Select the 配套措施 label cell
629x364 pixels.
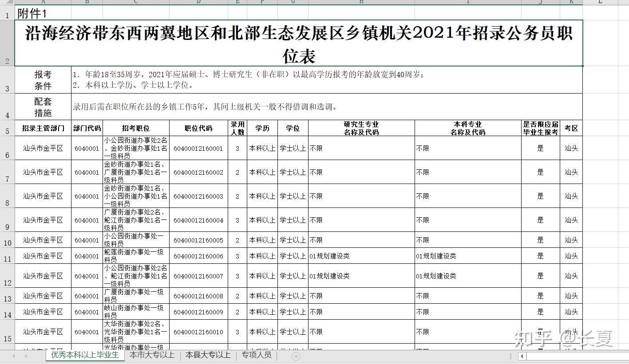(43, 107)
